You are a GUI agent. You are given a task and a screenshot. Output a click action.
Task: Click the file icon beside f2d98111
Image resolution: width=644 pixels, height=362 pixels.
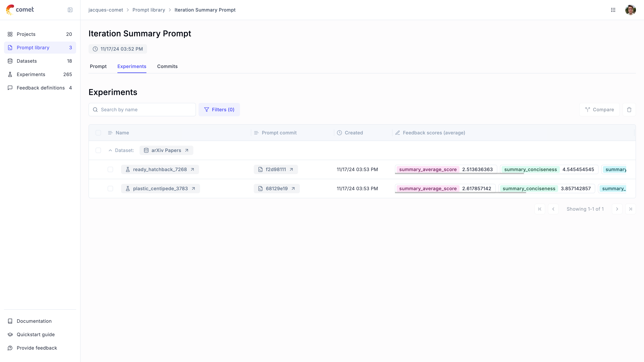click(x=260, y=169)
